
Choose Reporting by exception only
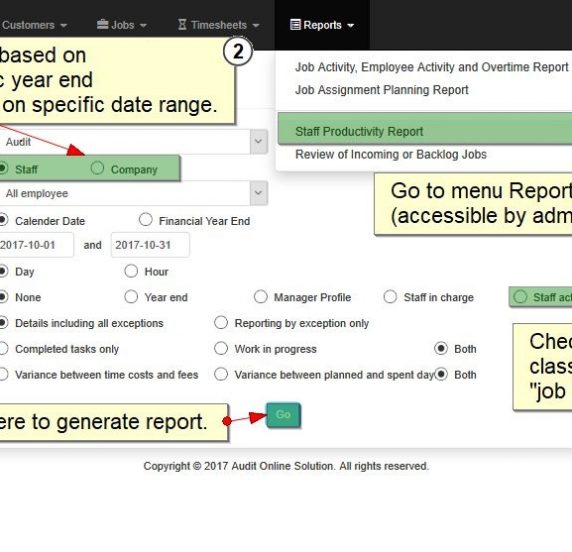click(221, 323)
